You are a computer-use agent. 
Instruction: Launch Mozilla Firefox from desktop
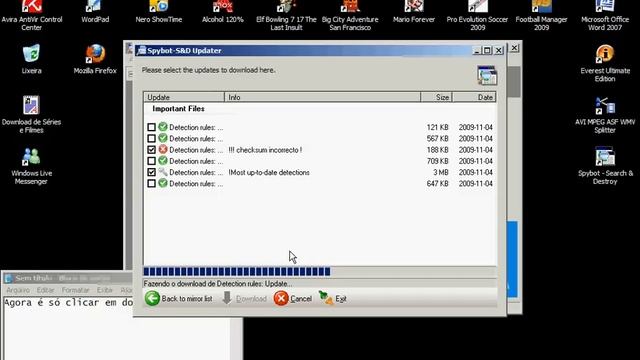(x=95, y=59)
